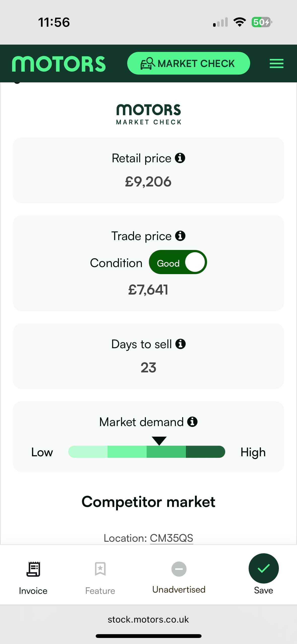297x644 pixels.
Task: Tap the Market demand info icon
Action: coord(192,422)
